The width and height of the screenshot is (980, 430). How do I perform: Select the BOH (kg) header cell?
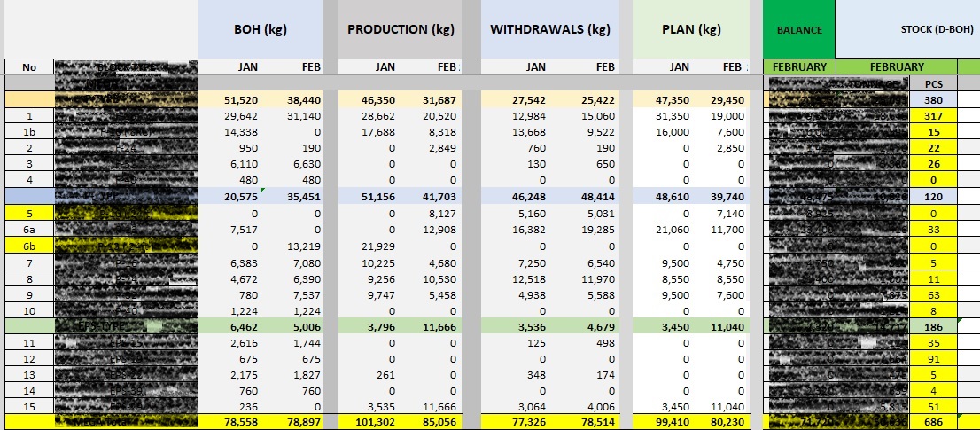click(261, 29)
